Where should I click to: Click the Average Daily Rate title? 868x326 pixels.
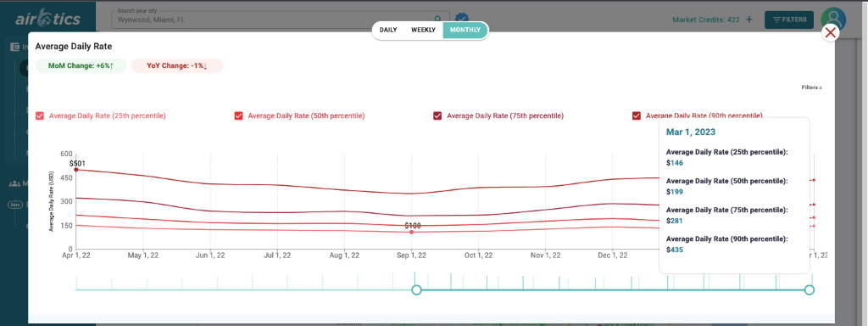coord(74,47)
